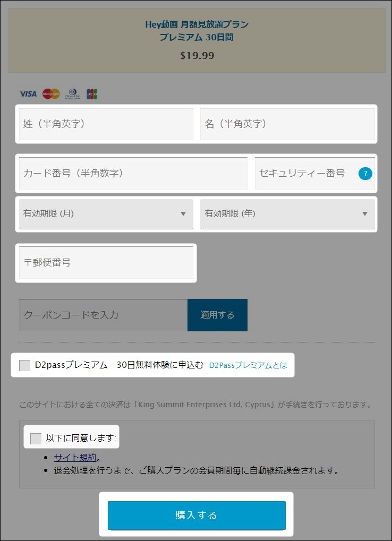This screenshot has width=392, height=541.
Task: Click the 購入する purchase button
Action: point(197,515)
